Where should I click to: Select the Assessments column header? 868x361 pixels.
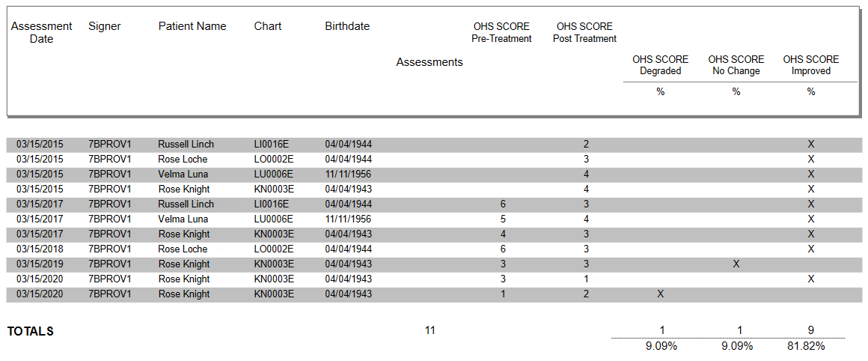430,62
